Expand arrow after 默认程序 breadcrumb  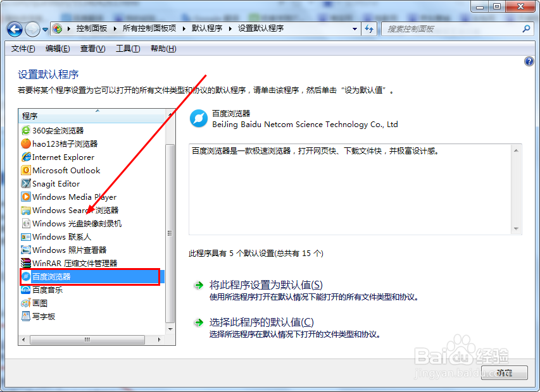(x=230, y=28)
